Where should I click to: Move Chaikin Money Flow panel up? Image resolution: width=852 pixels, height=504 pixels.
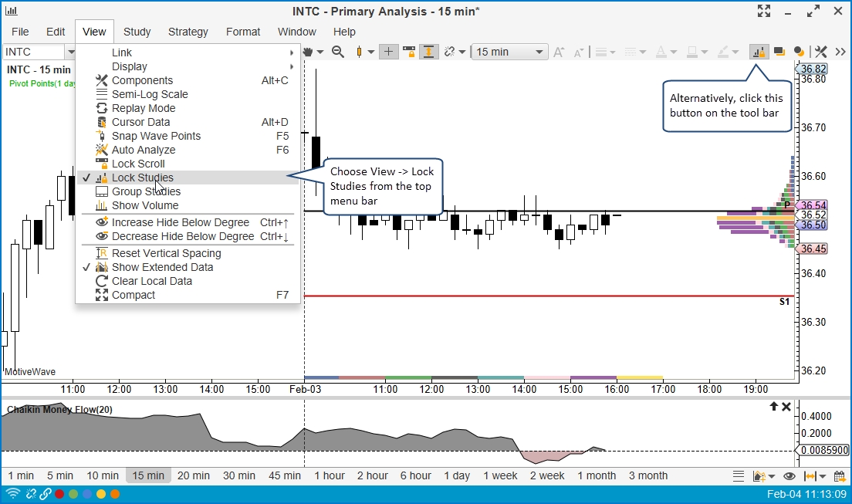click(773, 407)
